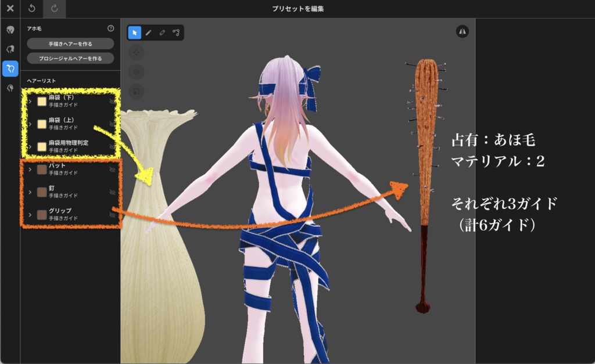Activate the move tool on viewport left edge
Viewport: 595px width, 364px height.
tap(135, 52)
